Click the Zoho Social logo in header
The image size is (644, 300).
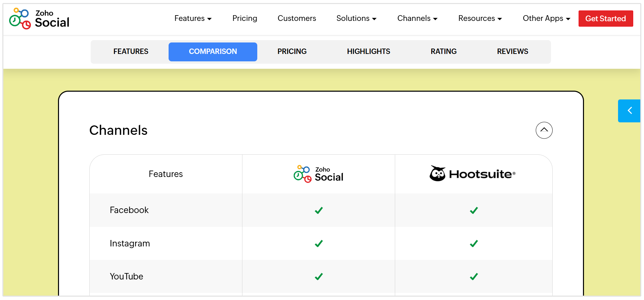click(x=39, y=19)
